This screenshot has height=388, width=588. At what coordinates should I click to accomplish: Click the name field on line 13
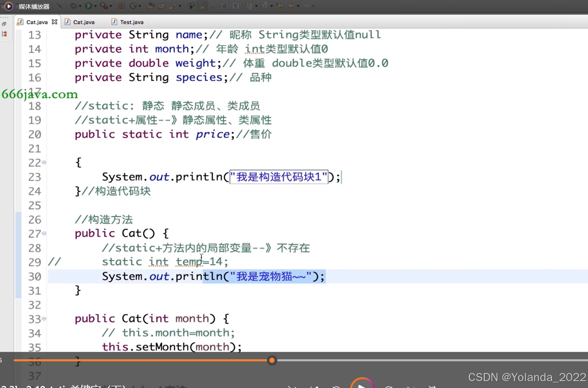[189, 35]
